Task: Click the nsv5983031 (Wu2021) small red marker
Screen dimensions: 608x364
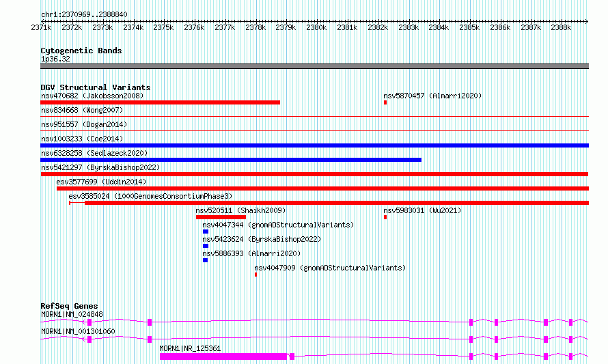Action: (385, 217)
